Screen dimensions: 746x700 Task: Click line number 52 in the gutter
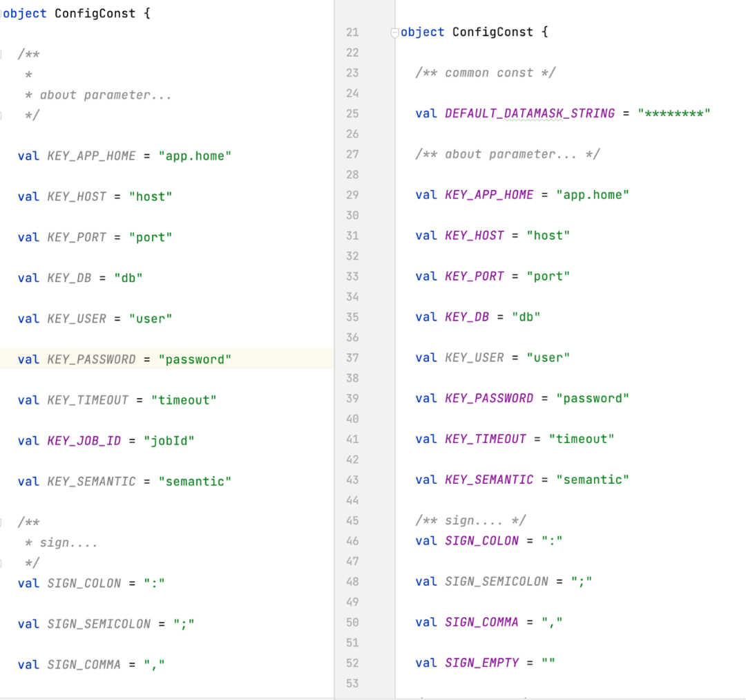[352, 663]
